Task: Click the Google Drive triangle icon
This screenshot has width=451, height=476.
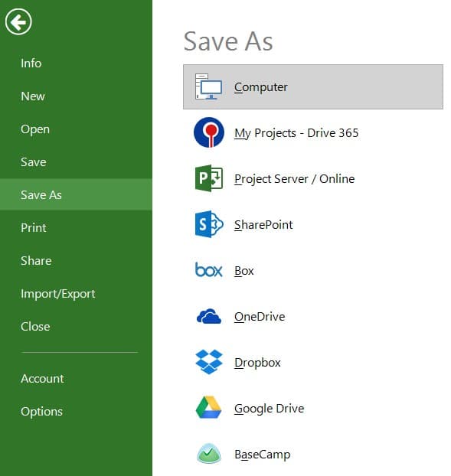Action: pos(208,407)
